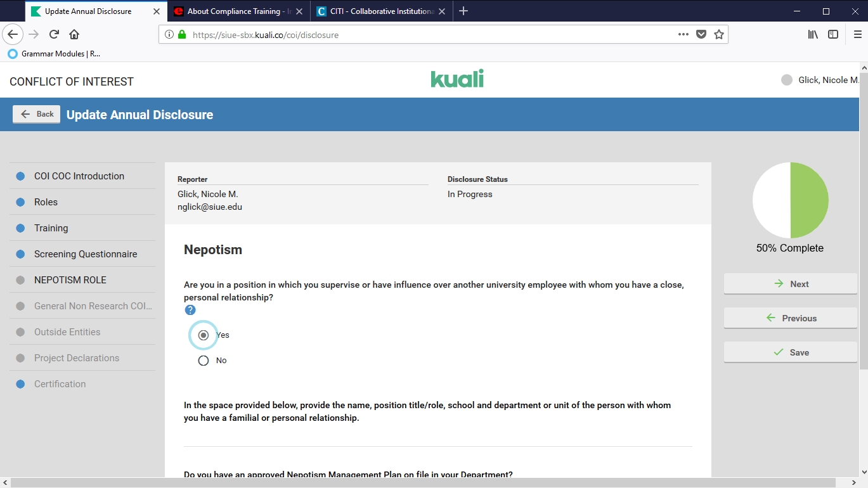868x488 pixels.
Task: Select the Yes radio button
Action: coord(204,335)
